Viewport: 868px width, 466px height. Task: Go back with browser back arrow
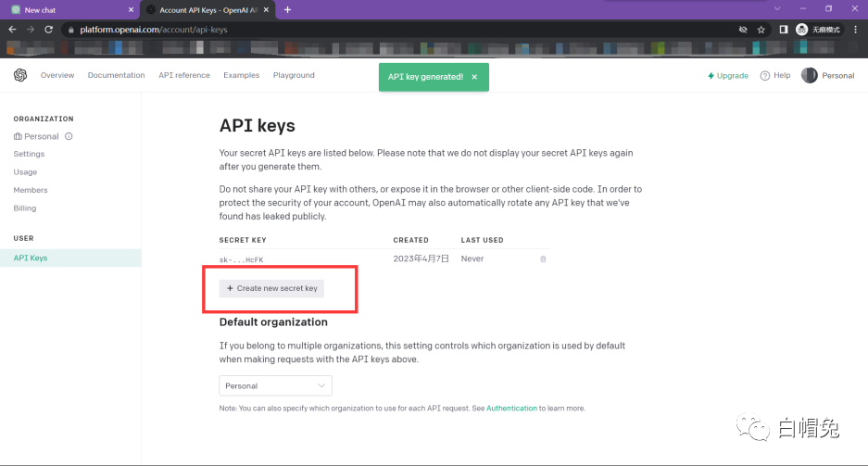(x=12, y=30)
